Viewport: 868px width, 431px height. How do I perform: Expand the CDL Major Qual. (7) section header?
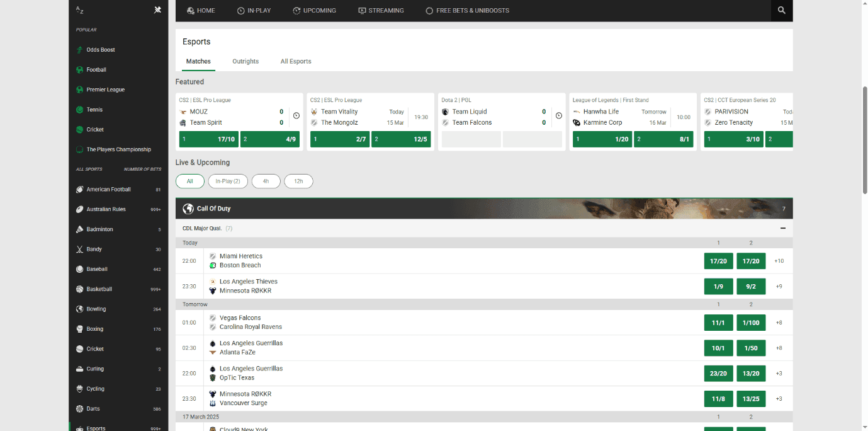[x=206, y=228]
